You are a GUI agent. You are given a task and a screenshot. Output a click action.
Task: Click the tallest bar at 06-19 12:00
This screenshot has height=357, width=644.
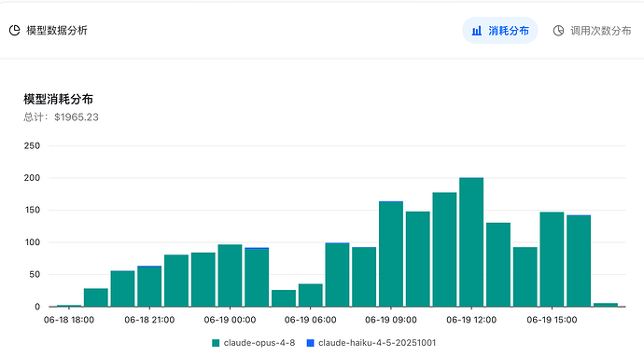(471, 242)
